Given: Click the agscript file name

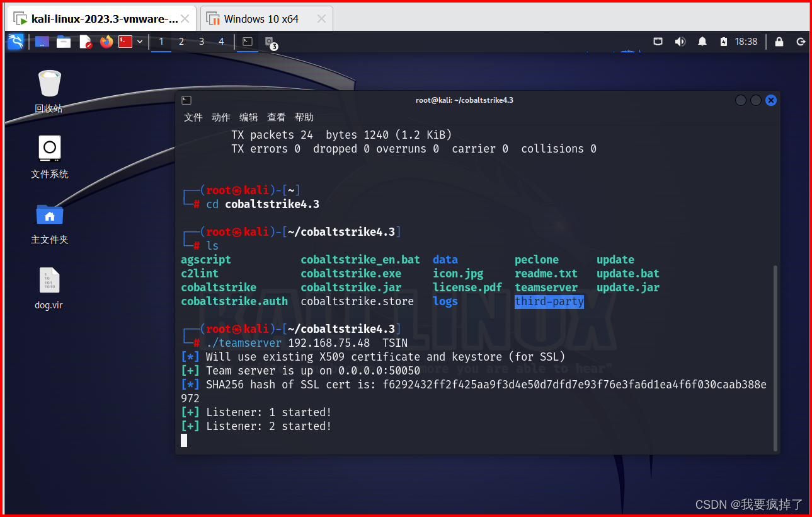Looking at the screenshot, I should pyautogui.click(x=206, y=260).
